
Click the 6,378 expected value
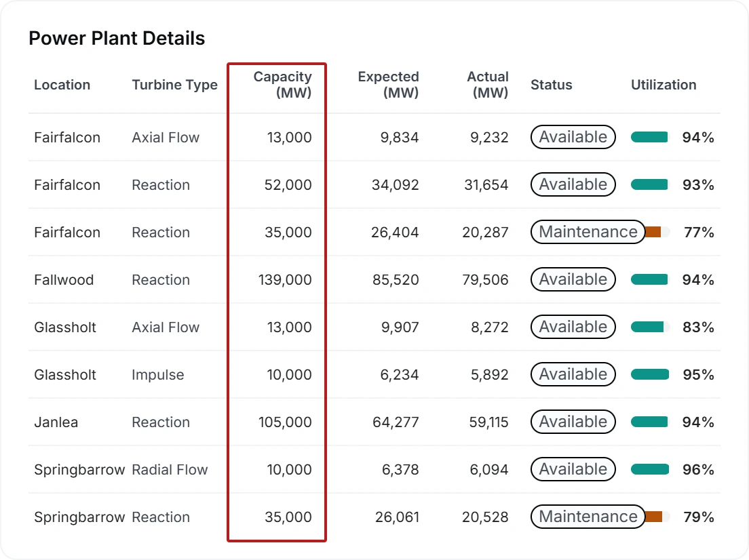click(400, 470)
